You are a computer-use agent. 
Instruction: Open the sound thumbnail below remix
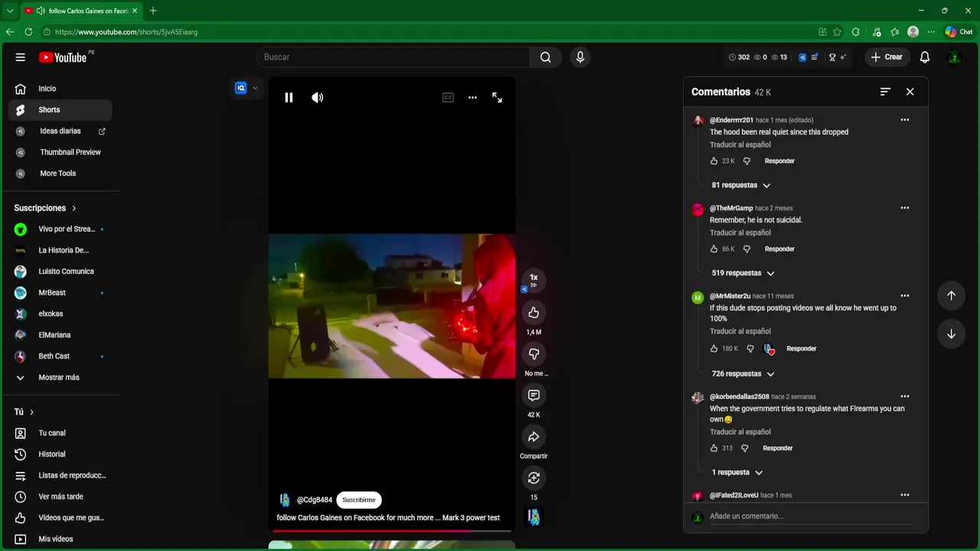(534, 518)
